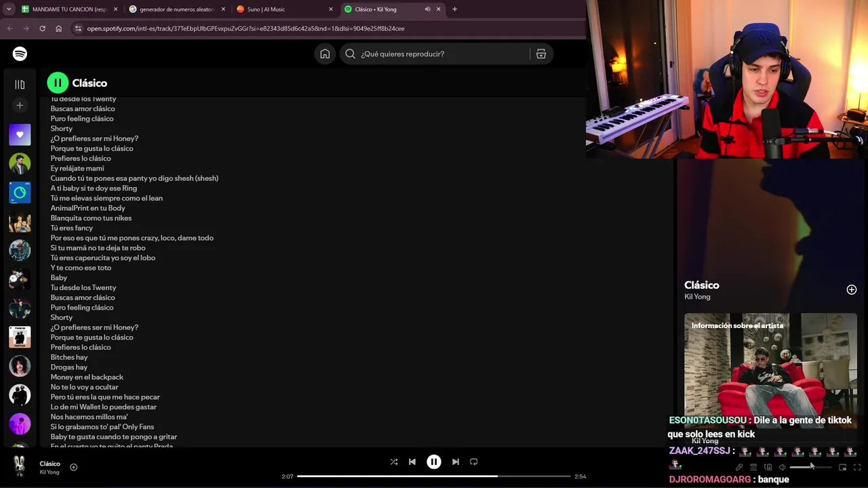The width and height of the screenshot is (868, 488).
Task: Click the Spotify logo
Action: pos(20,54)
